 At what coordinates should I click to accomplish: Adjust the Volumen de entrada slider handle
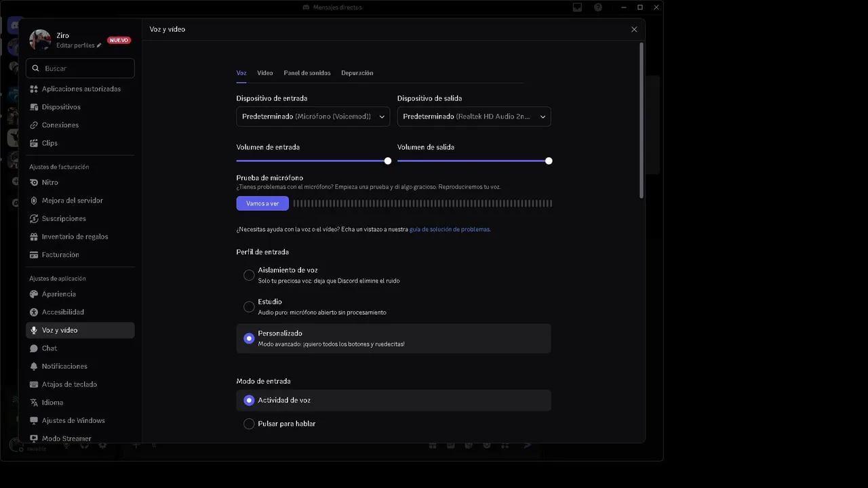click(x=388, y=161)
